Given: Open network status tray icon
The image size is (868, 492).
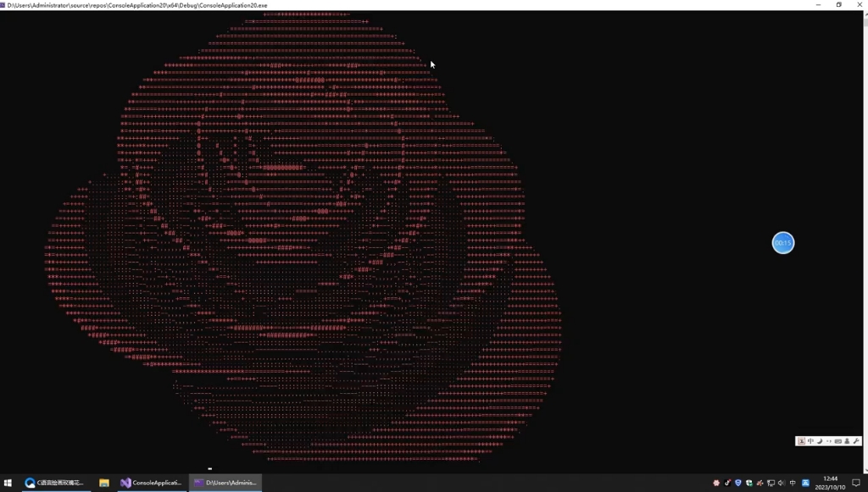Looking at the screenshot, I should coord(771,484).
